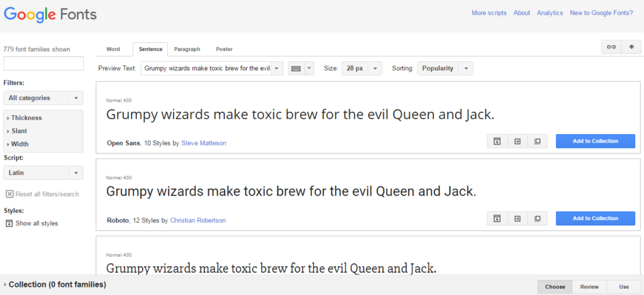Open the Latin script dropdown arrow
This screenshot has width=644, height=295.
click(x=76, y=173)
